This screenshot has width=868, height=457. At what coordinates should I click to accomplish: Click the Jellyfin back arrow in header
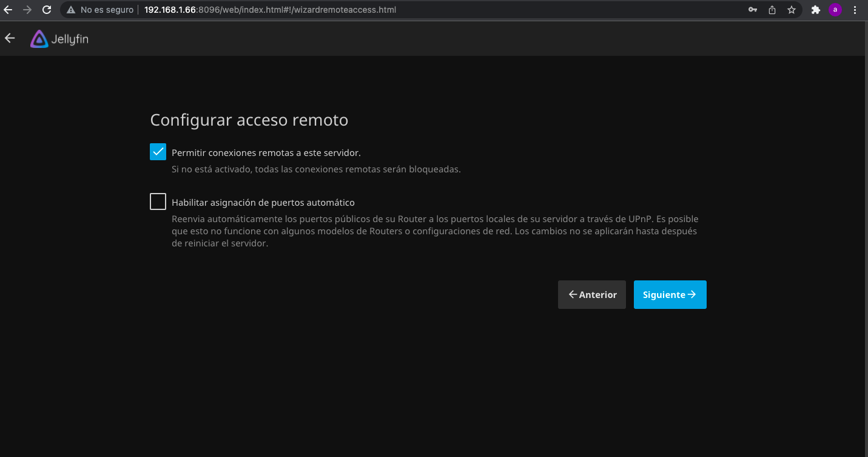pyautogui.click(x=10, y=38)
